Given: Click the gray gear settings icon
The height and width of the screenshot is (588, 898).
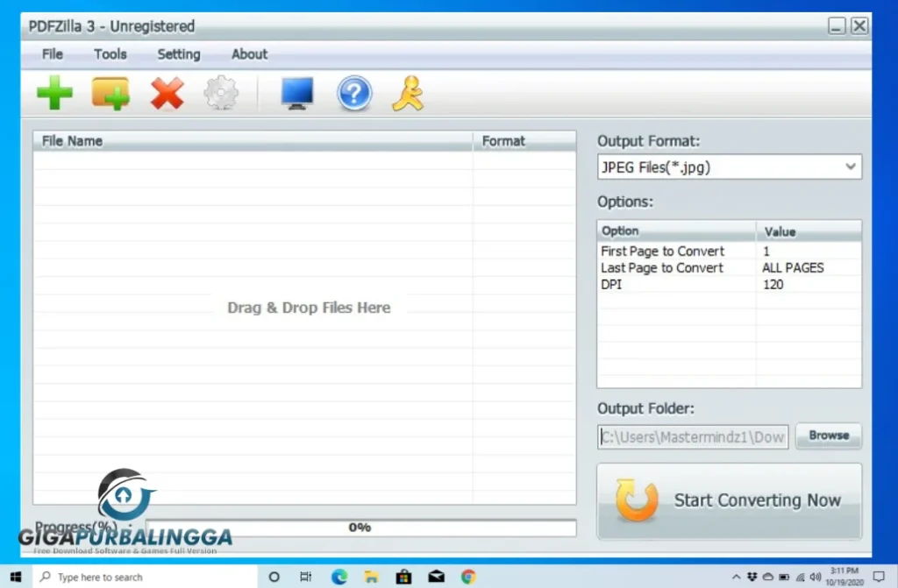Looking at the screenshot, I should coord(221,93).
